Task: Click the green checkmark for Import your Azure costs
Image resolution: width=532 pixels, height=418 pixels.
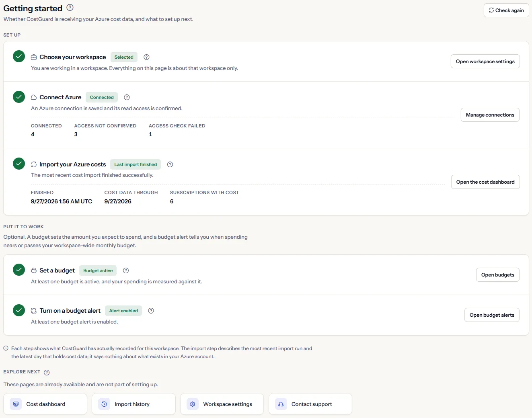Action: pos(19,164)
